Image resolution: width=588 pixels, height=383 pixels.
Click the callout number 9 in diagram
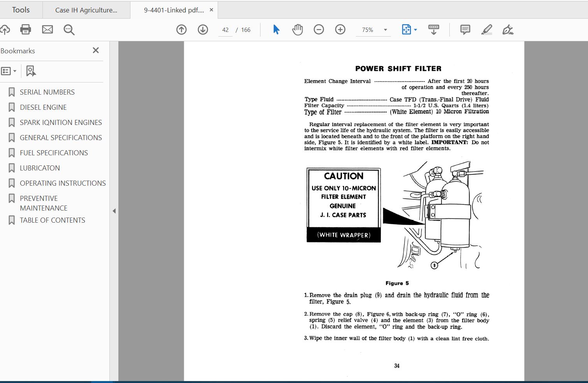click(x=434, y=265)
